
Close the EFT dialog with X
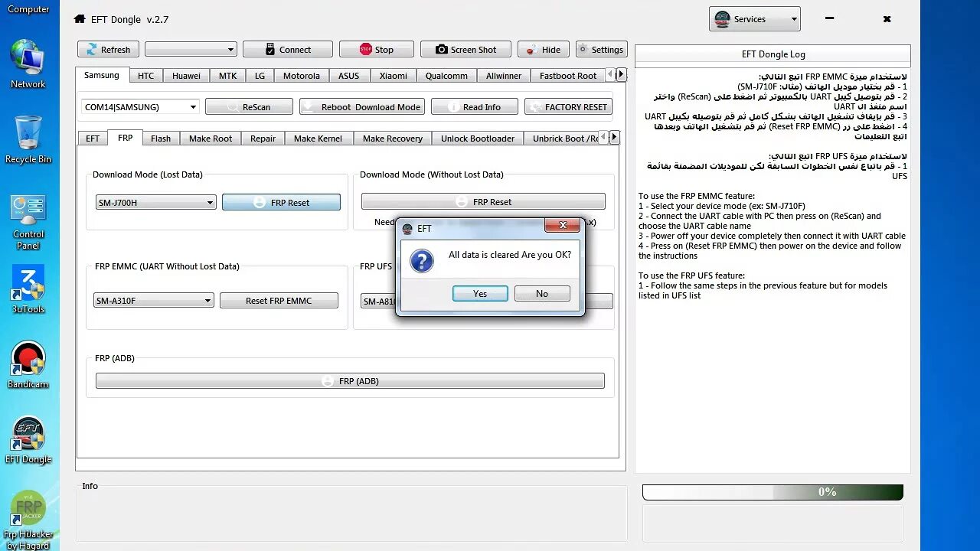(562, 225)
